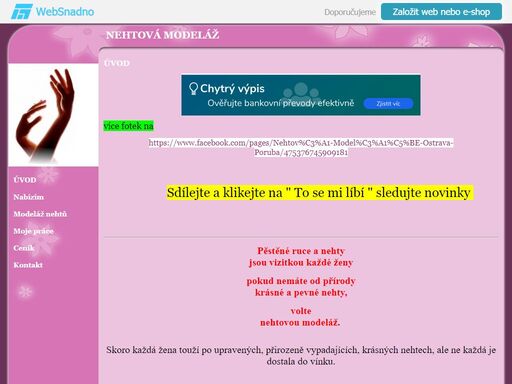This screenshot has width=512, height=384.
Task: Go to Modeláž nehtů in sidebar
Action: point(40,214)
